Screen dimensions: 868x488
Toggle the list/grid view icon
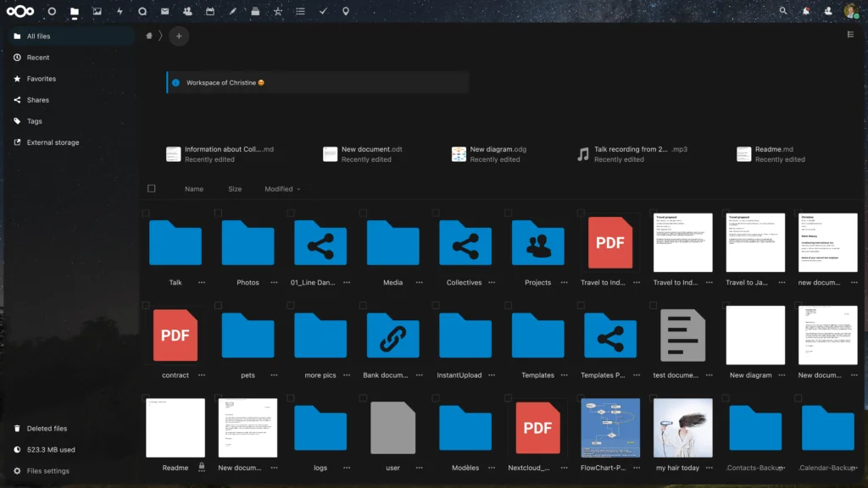(x=850, y=34)
